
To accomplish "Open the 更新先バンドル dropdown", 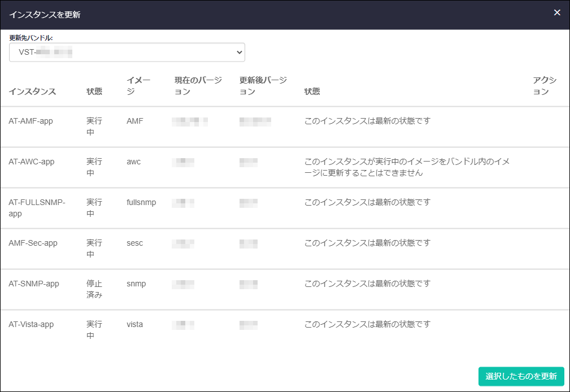I will [x=127, y=53].
